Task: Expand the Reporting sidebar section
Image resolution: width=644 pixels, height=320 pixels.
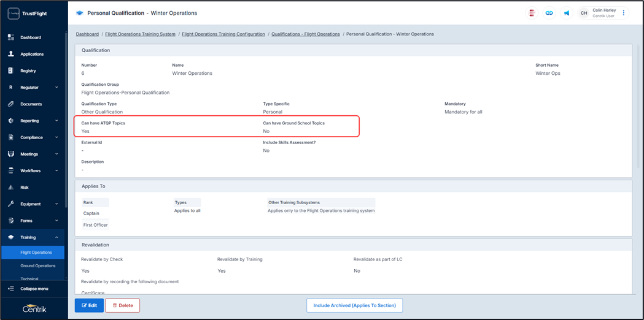Action: pyautogui.click(x=56, y=121)
